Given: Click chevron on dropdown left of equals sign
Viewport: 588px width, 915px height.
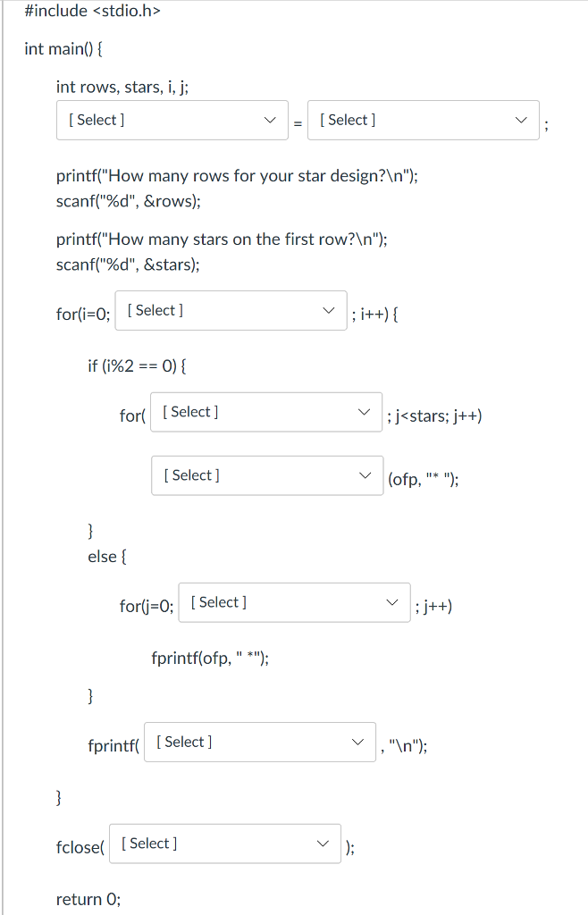Looking at the screenshot, I should click(271, 119).
